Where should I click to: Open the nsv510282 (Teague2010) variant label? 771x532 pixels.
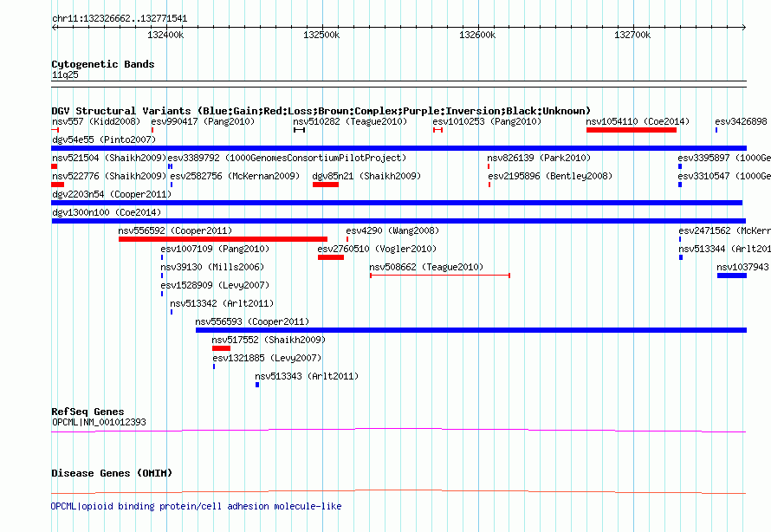(350, 121)
